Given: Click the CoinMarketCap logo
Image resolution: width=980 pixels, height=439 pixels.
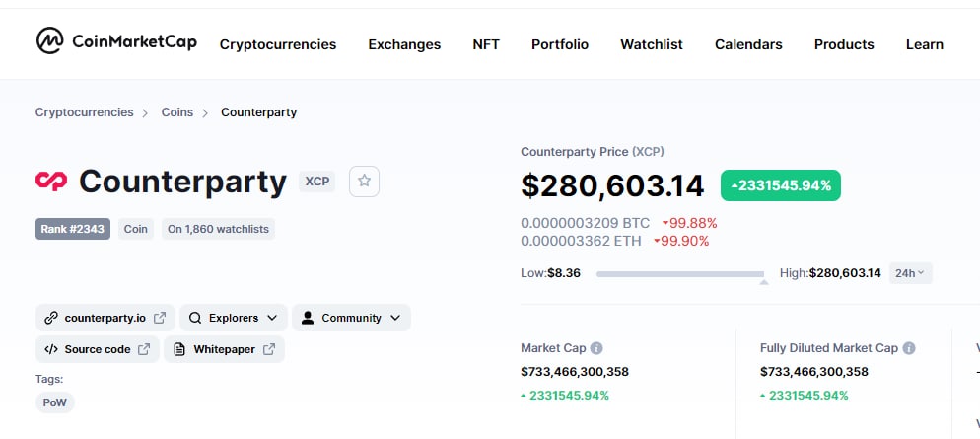Looking at the screenshot, I should click(x=116, y=41).
